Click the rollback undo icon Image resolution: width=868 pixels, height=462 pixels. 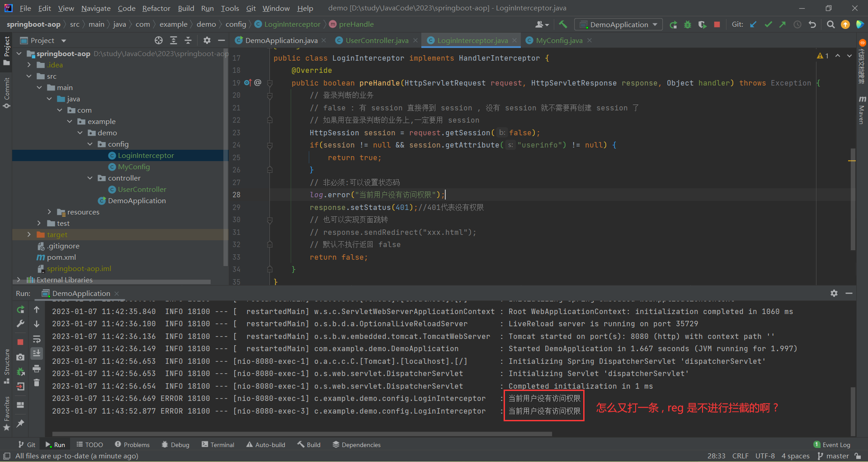(812, 24)
